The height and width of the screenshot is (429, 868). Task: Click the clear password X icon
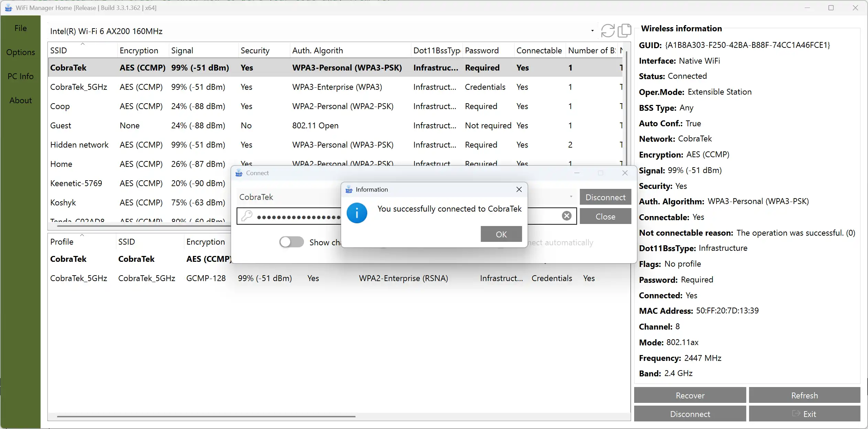click(x=566, y=216)
